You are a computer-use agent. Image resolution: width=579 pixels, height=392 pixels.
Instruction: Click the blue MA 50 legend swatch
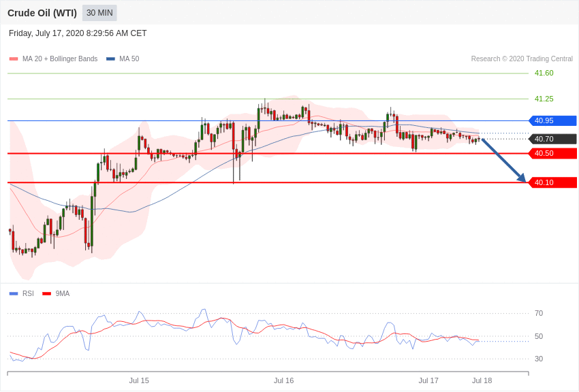point(110,59)
